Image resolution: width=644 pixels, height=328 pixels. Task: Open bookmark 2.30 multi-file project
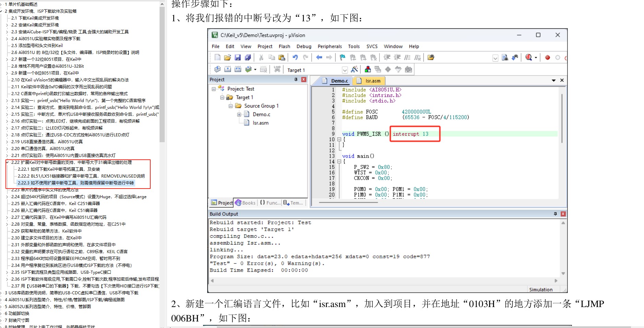(46, 238)
